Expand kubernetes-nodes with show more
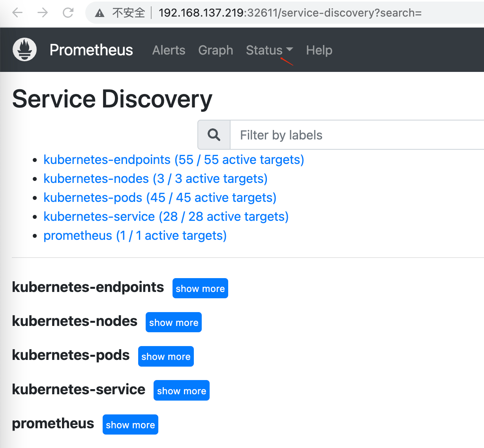484x448 pixels. coord(174,322)
